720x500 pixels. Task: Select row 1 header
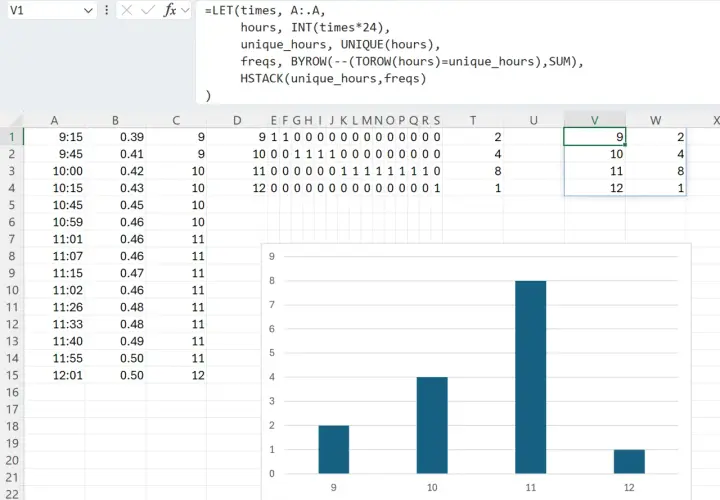click(x=12, y=137)
